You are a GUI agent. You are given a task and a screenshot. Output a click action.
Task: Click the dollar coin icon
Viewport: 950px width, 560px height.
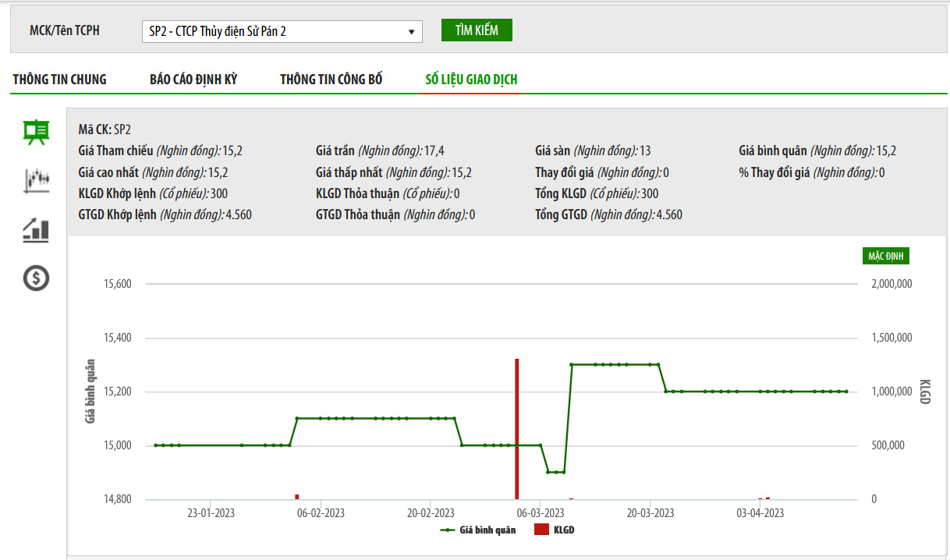[x=36, y=278]
